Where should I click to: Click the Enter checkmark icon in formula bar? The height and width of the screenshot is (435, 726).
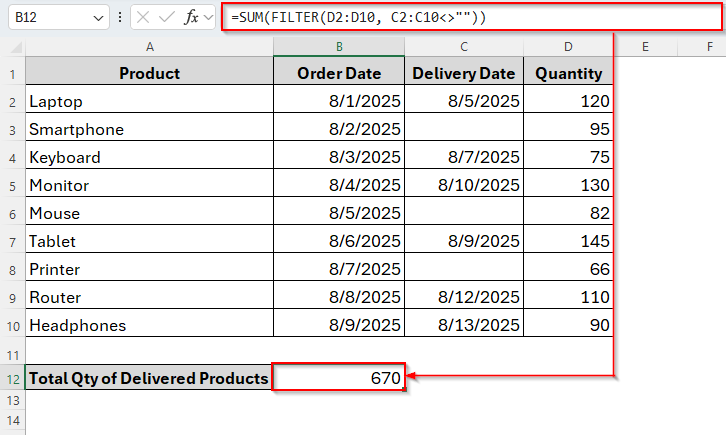(x=167, y=18)
